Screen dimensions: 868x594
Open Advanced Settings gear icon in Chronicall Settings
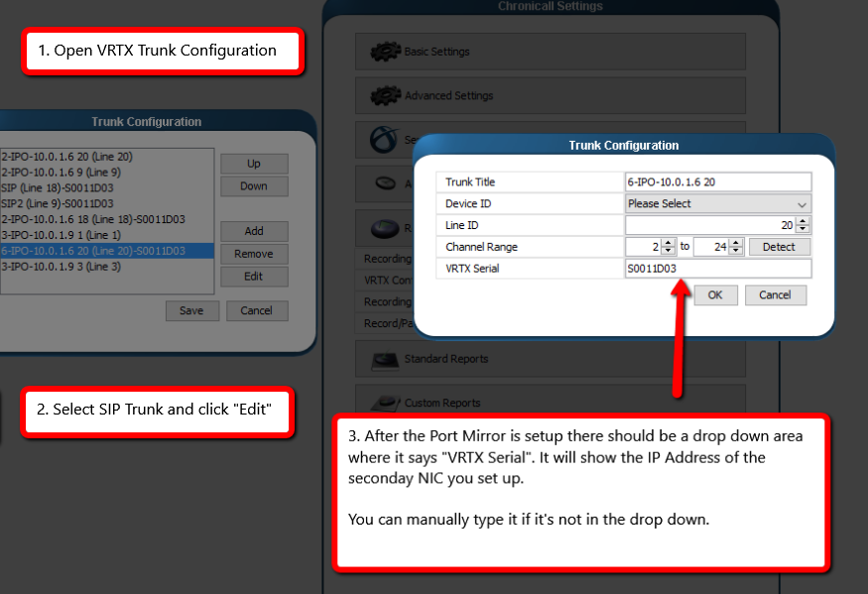click(385, 96)
